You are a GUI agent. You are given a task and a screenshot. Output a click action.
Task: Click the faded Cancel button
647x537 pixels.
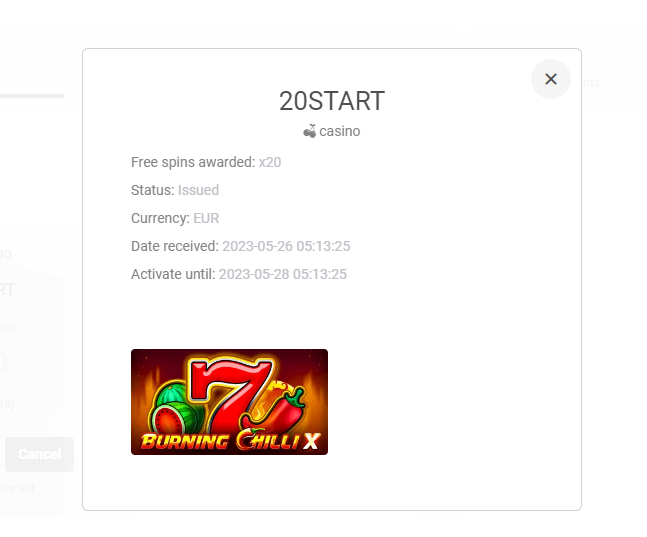pos(40,454)
